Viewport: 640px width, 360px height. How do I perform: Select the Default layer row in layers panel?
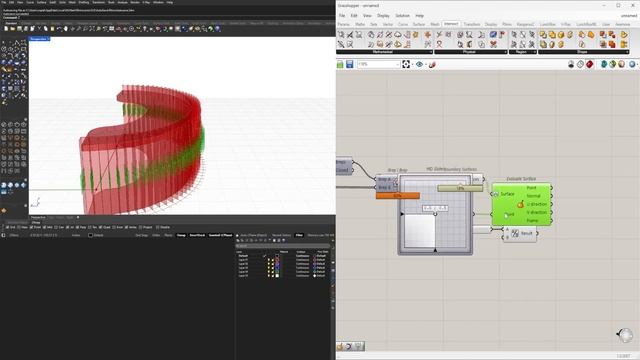click(x=284, y=256)
